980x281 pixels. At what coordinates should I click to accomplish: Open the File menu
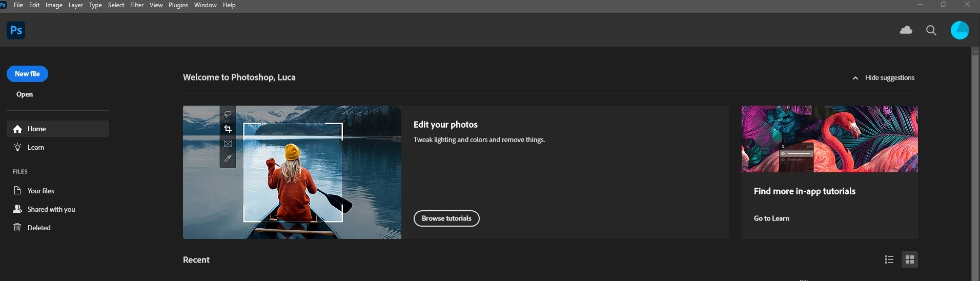18,5
